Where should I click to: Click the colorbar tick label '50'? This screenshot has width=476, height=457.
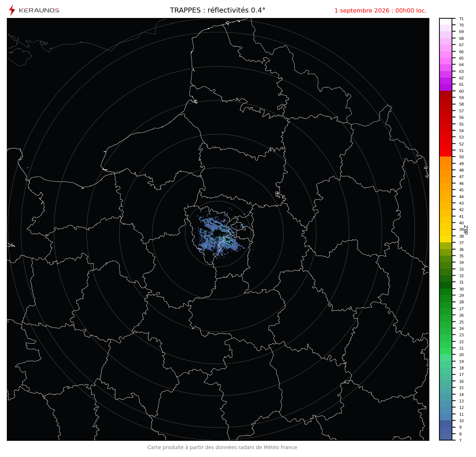pyautogui.click(x=461, y=157)
